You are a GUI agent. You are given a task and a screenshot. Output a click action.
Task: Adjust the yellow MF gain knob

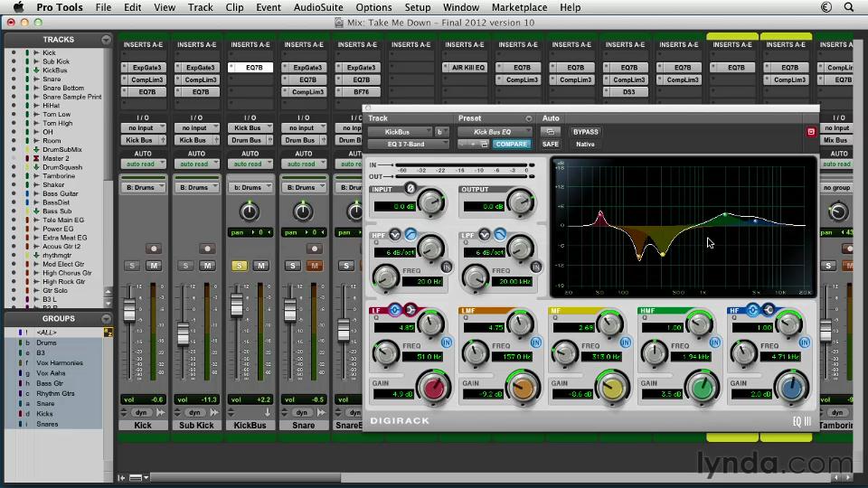612,388
